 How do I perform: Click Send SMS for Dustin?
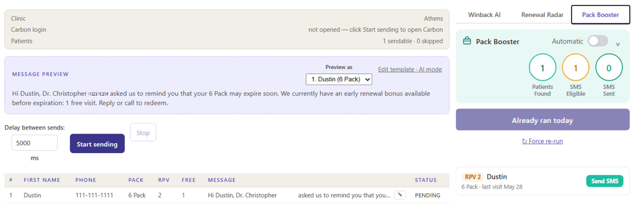[605, 181]
